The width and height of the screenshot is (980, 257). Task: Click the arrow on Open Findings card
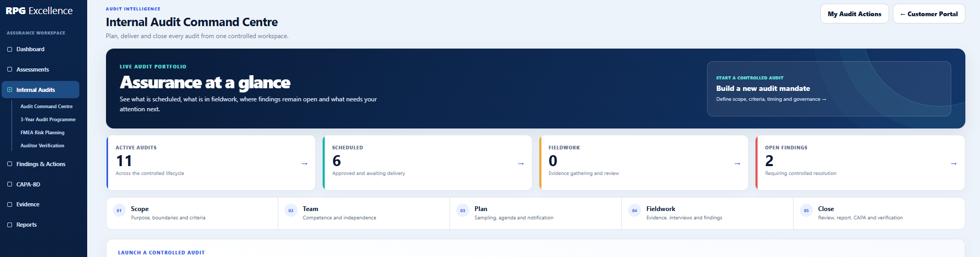tap(953, 163)
